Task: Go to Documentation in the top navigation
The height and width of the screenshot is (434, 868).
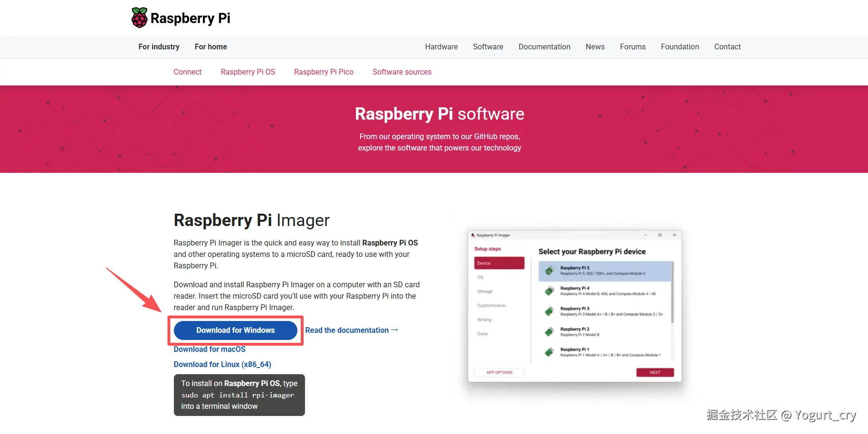Action: point(544,47)
